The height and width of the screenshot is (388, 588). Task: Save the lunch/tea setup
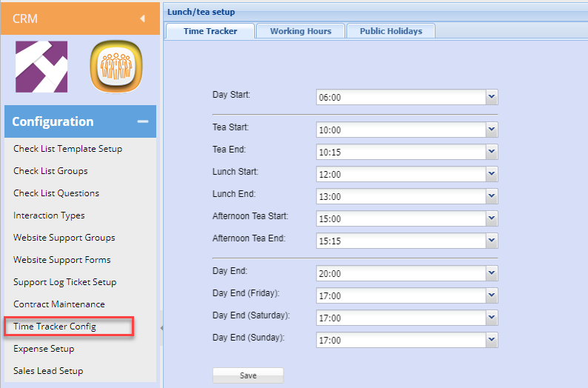248,375
